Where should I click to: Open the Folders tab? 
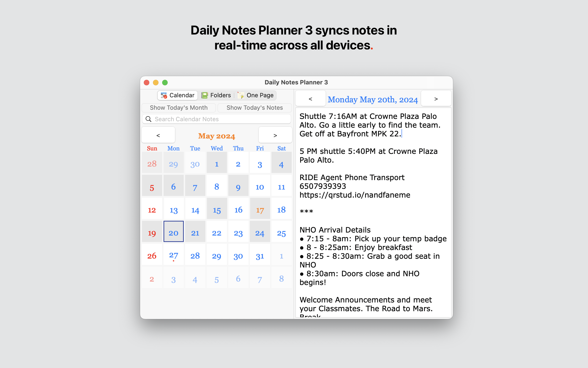(216, 95)
